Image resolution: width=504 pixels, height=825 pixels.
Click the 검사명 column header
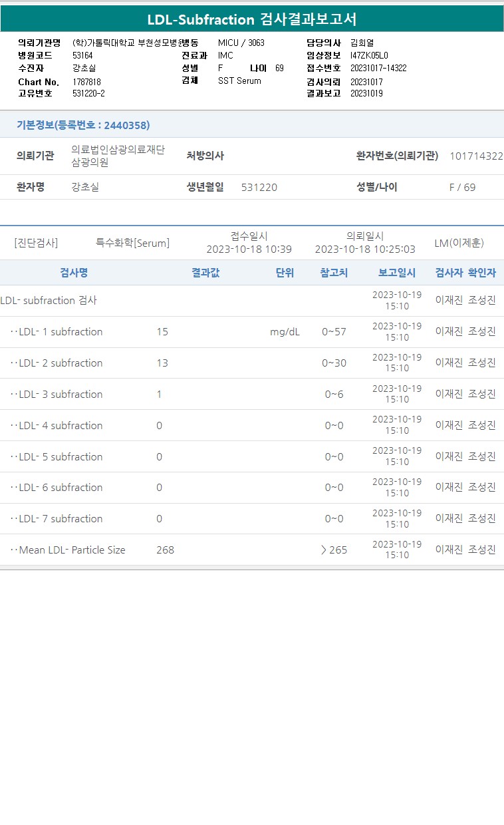pos(74,273)
